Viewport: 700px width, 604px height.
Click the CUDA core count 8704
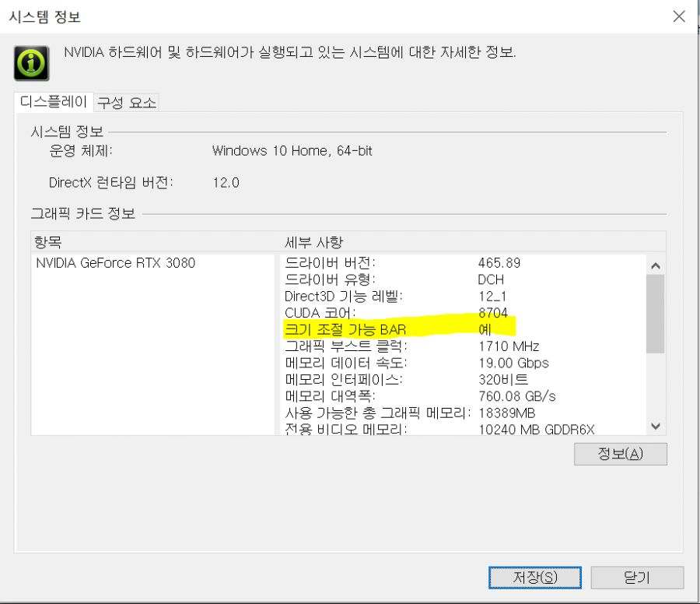[x=493, y=313]
